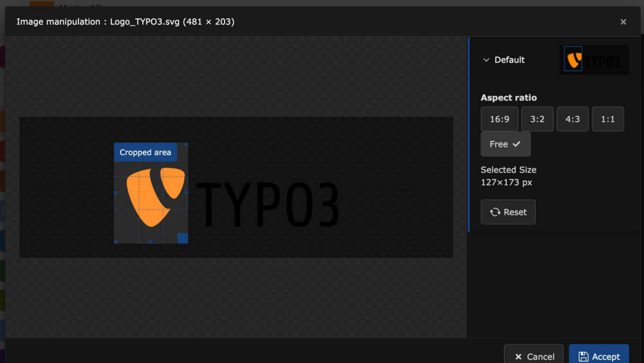The image size is (644, 363).
Task: Click the TYPO3 text in the image
Action: pyautogui.click(x=267, y=205)
